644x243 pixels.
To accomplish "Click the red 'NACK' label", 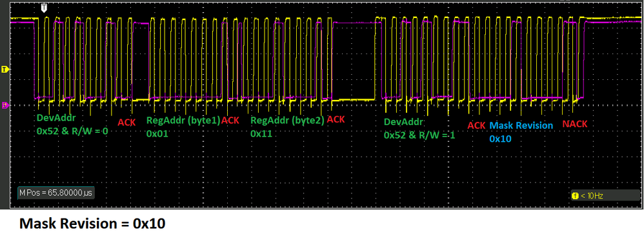I will [x=575, y=124].
